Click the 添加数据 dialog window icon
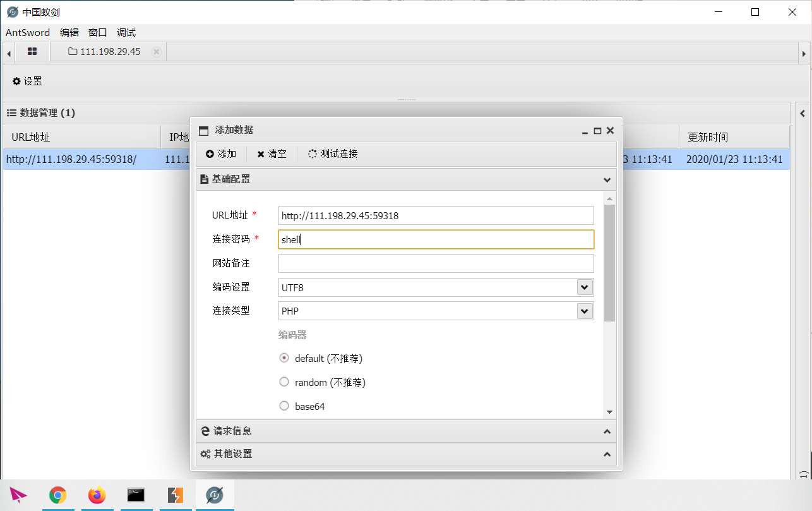The image size is (812, 511). [203, 131]
